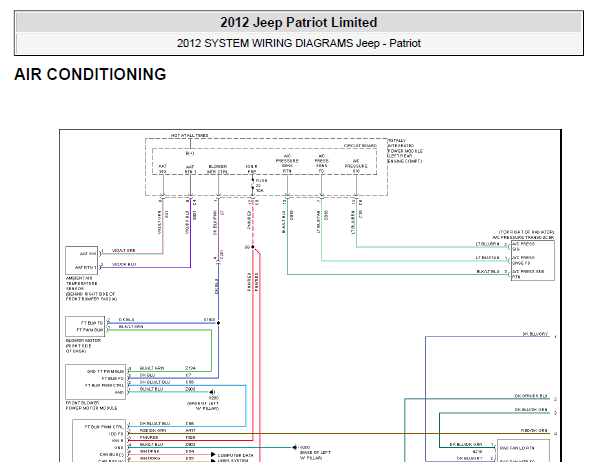Click the 'AAT RTN 1' sensor pin label

click(x=86, y=267)
